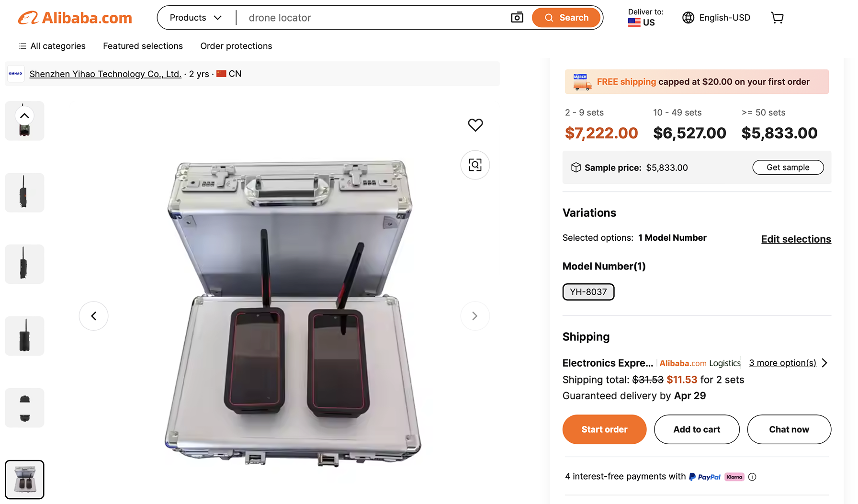Click the Start order button
858x504 pixels.
(604, 429)
